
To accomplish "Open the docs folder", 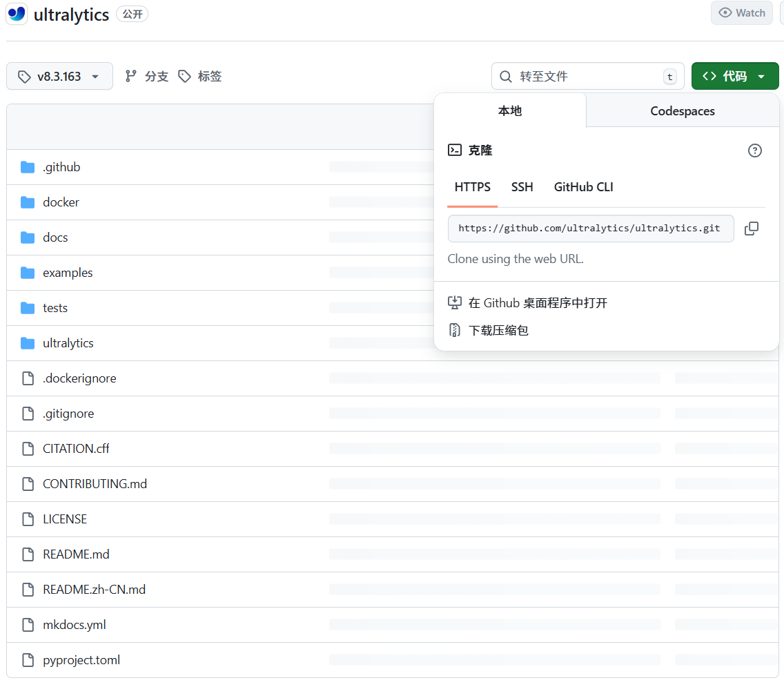I will (55, 238).
